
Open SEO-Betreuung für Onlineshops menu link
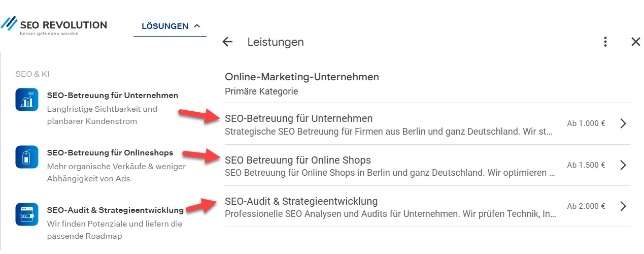[x=110, y=152]
